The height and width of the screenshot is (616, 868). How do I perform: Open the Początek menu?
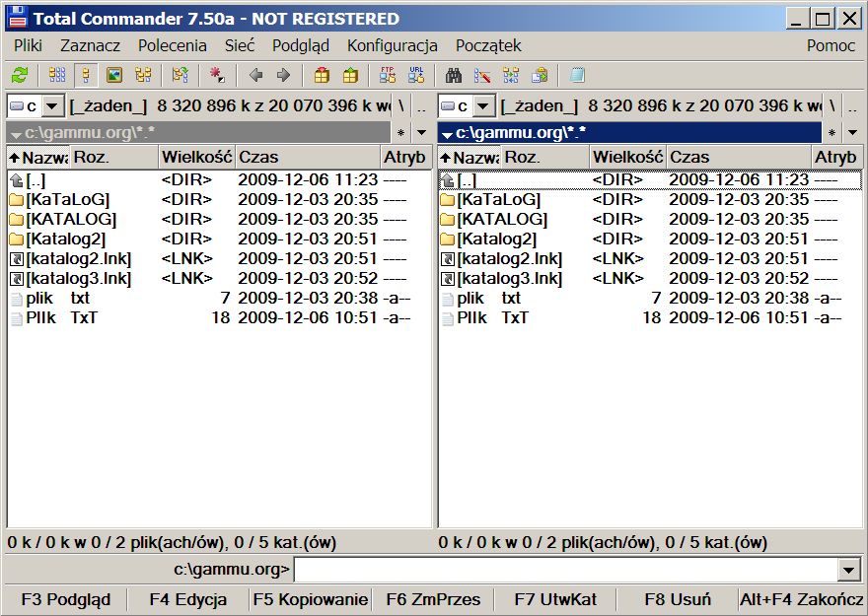488,45
